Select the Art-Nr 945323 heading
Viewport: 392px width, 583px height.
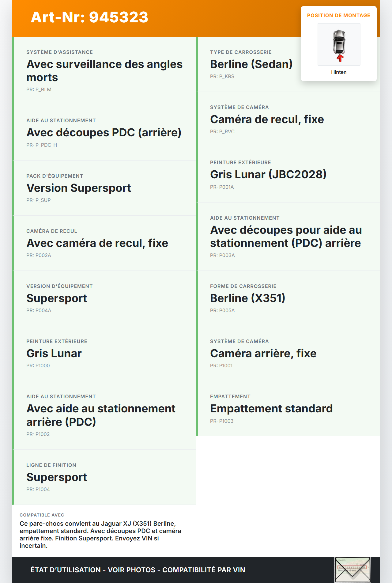pos(89,17)
